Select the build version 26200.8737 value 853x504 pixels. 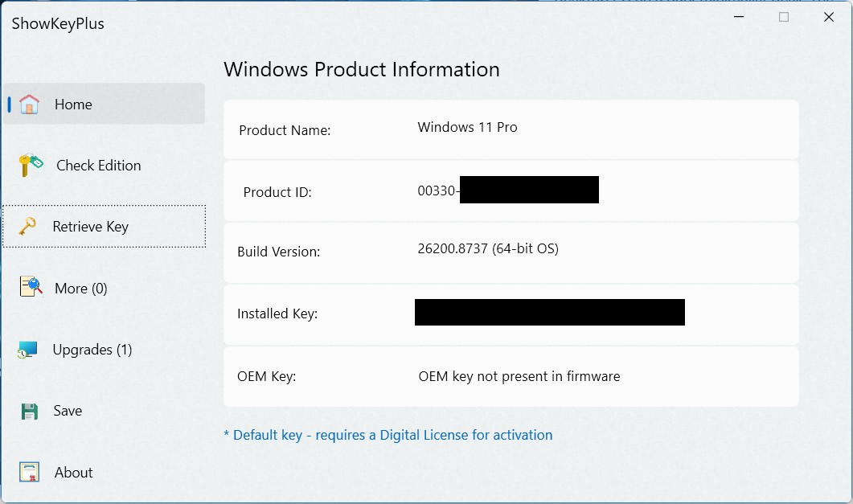point(488,248)
